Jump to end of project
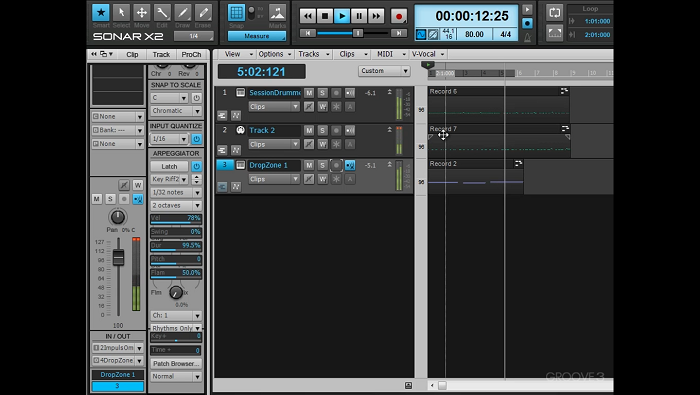This screenshot has height=395, width=700. click(399, 33)
